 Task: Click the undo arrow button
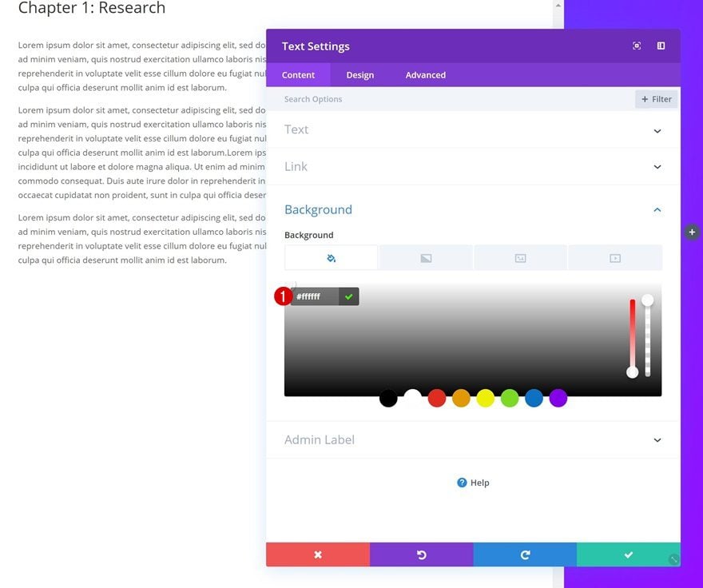coord(422,554)
